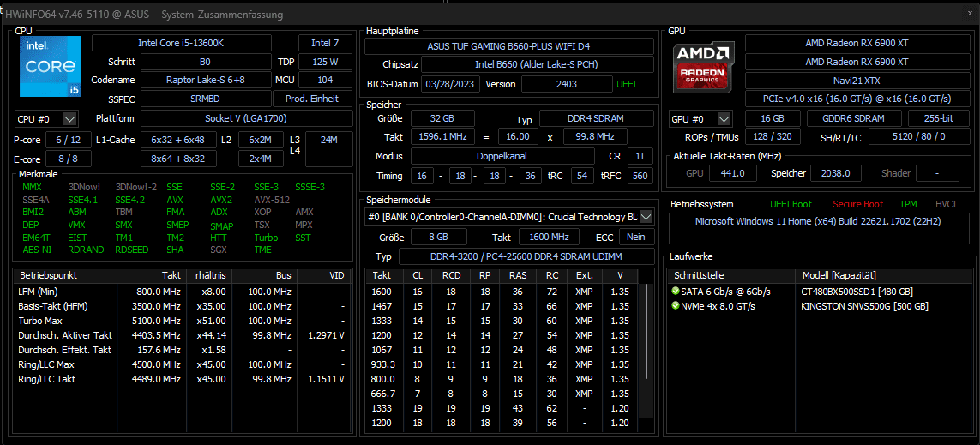Click the Raptor Lake-S 6+8 codename

[206, 80]
